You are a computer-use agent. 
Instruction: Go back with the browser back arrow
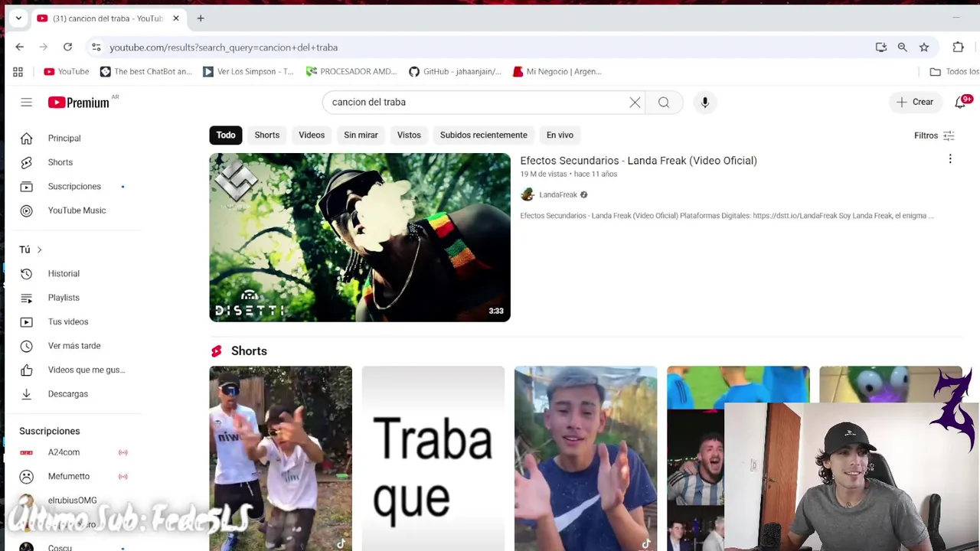click(x=20, y=47)
